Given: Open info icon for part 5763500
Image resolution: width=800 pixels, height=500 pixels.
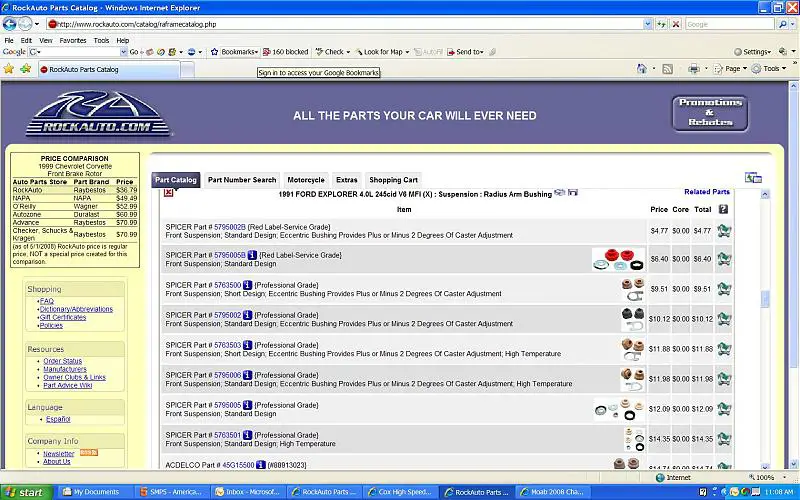Looking at the screenshot, I should pyautogui.click(x=247, y=285).
